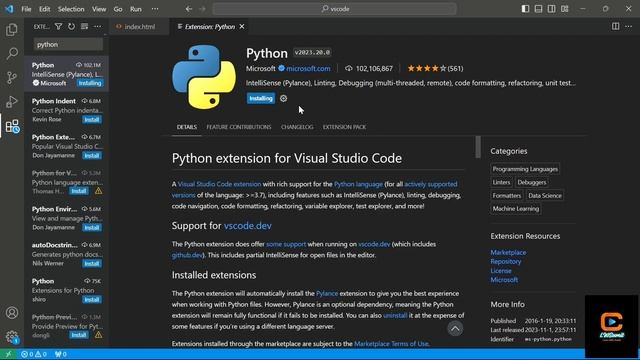Close the Extension: Python tab
Image resolution: width=640 pixels, height=360 pixels.
click(242, 27)
